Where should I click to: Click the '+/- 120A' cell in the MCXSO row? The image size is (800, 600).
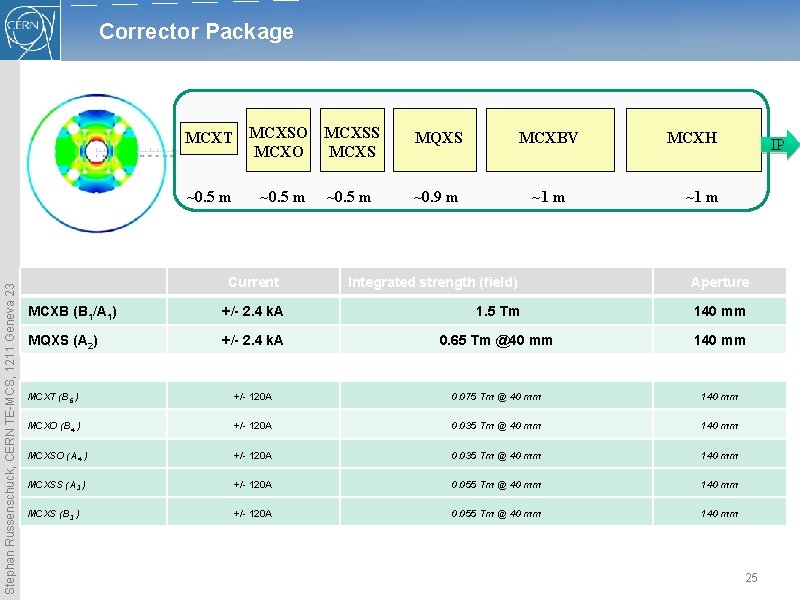pos(254,455)
